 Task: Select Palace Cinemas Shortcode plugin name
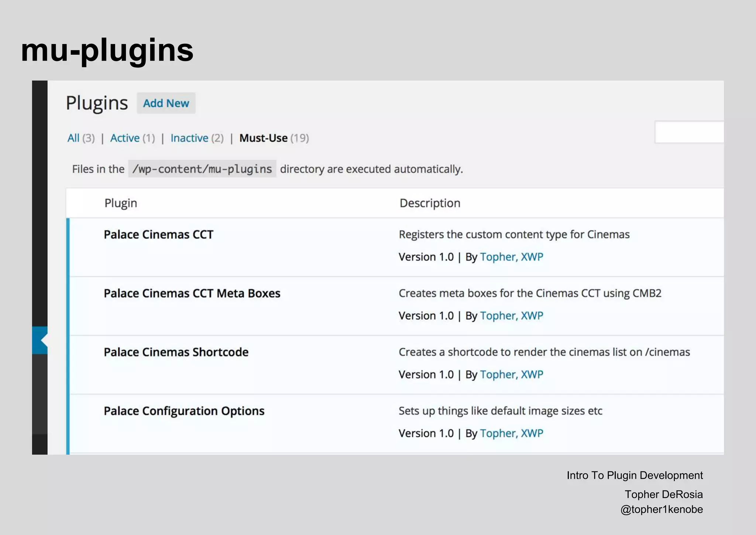coord(176,352)
